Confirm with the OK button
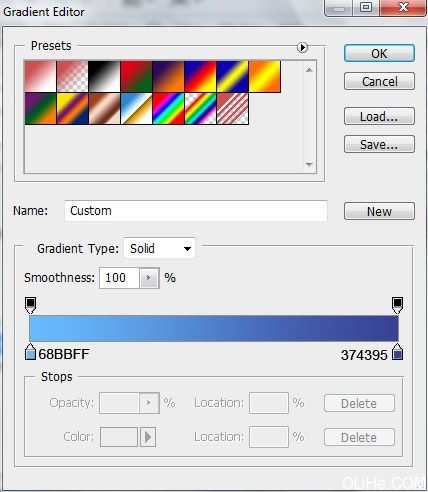The image size is (428, 492). pos(379,53)
